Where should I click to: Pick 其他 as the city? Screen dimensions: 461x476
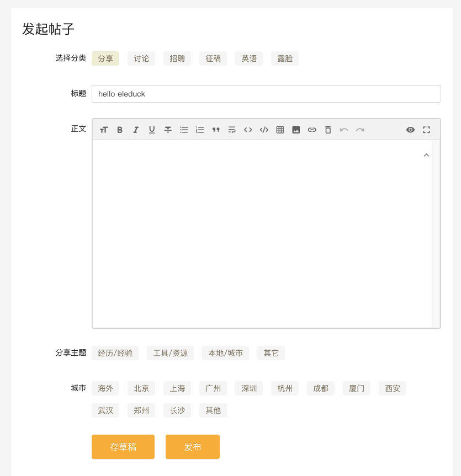[213, 410]
